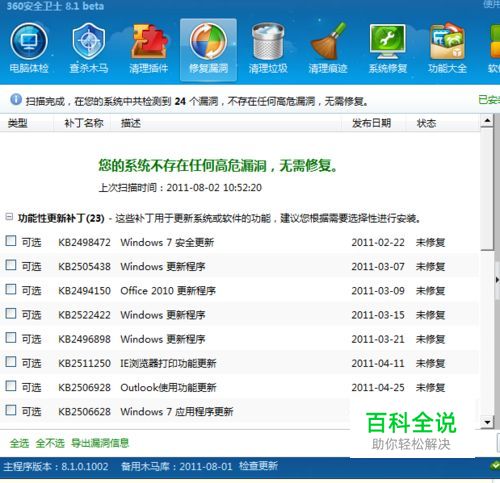
Task: Open 电脑体检 computer checkup icon
Action: pos(29,48)
